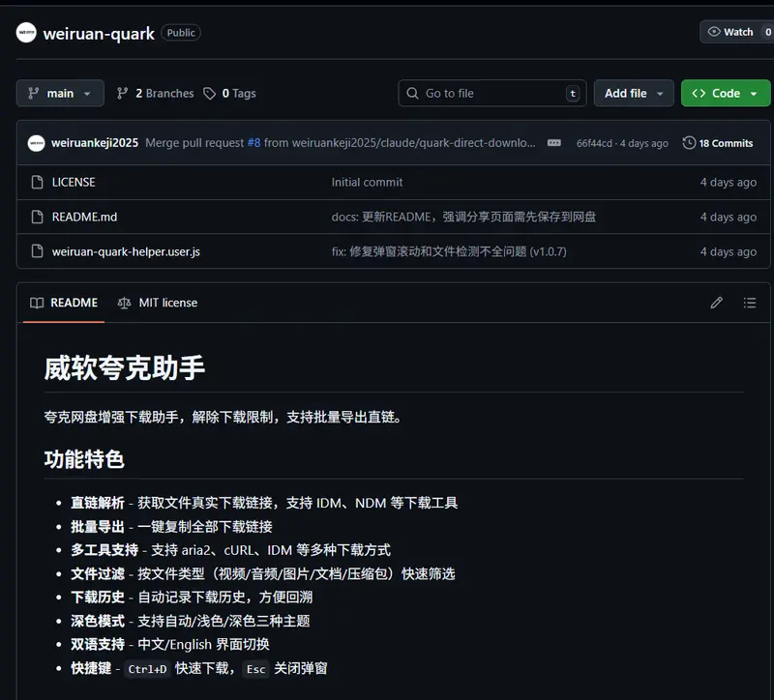Viewport: 774px width, 700px height.
Task: Expand the truncated commit message ellipsis
Action: click(553, 142)
